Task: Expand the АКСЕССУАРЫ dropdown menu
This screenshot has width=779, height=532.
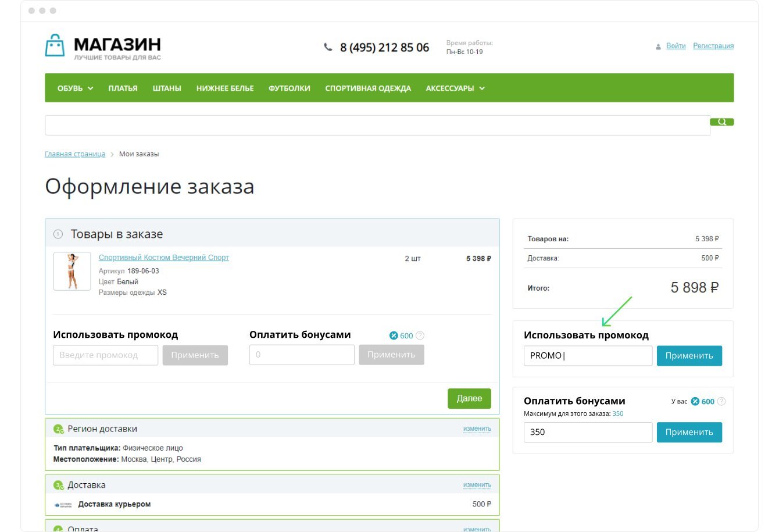Action: (455, 88)
